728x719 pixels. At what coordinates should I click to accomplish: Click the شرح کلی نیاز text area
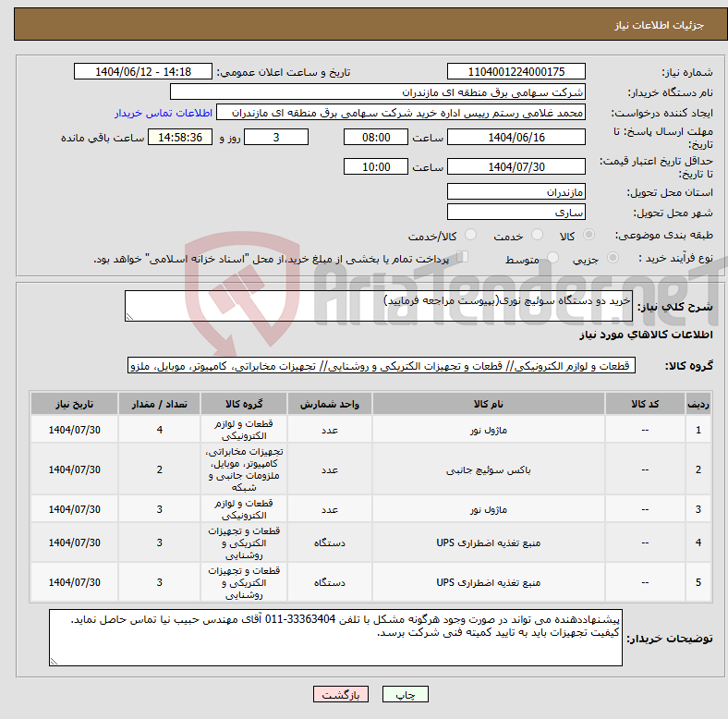click(379, 306)
